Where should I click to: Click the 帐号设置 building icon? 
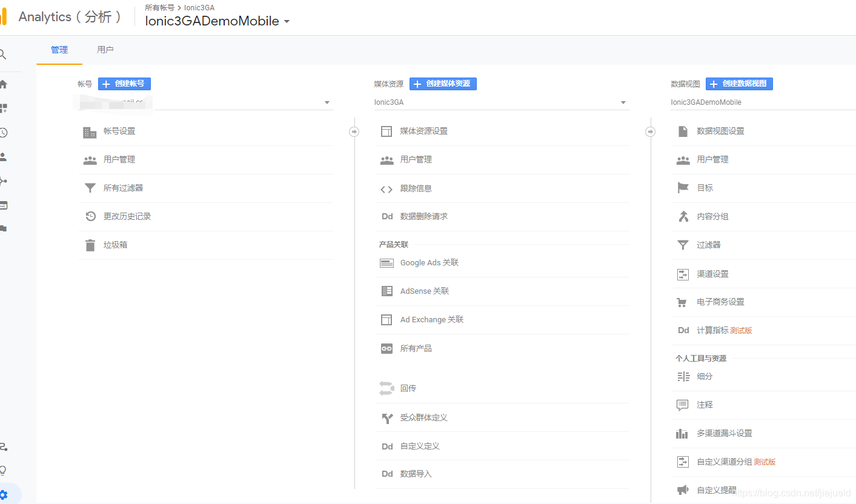90,132
